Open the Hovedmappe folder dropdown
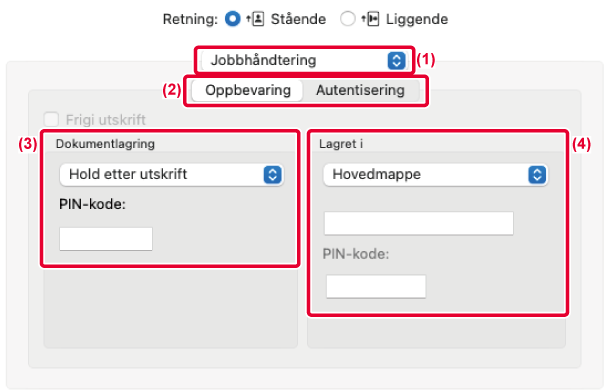Image resolution: width=606 pixels, height=392 pixels. [435, 174]
